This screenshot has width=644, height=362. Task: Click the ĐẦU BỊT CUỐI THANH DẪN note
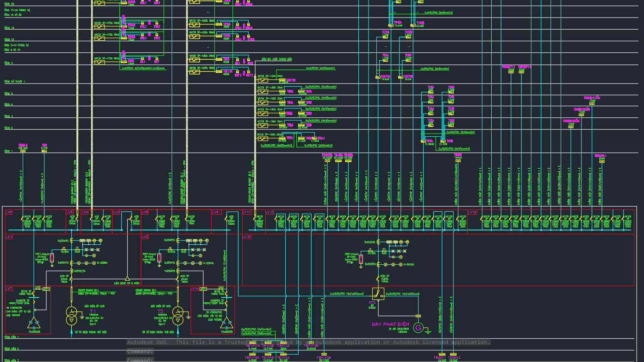click(x=277, y=60)
